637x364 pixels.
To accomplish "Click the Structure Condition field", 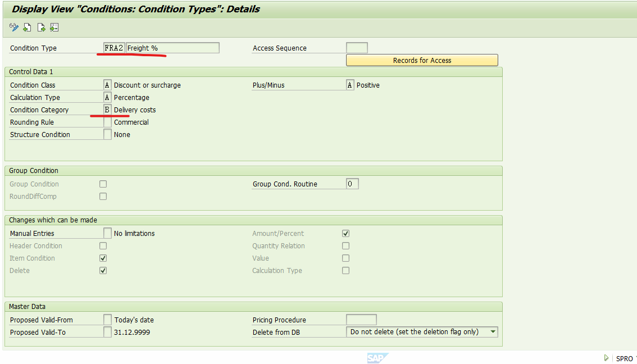I will tap(107, 134).
